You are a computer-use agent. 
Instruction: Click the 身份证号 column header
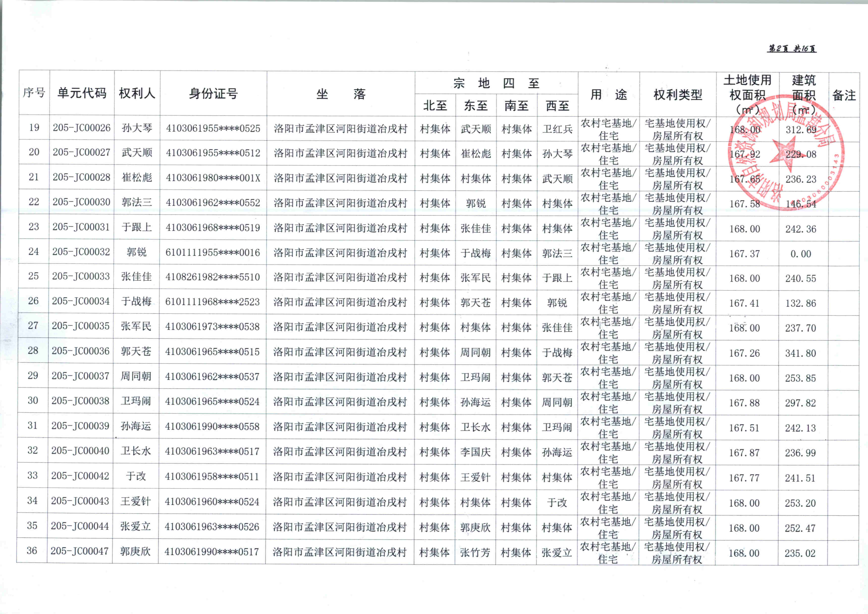tap(213, 93)
